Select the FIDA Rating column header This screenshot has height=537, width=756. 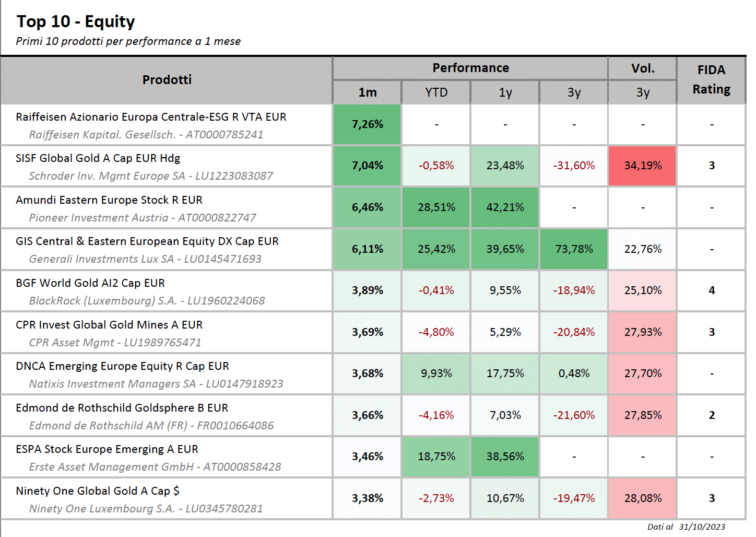[711, 80]
